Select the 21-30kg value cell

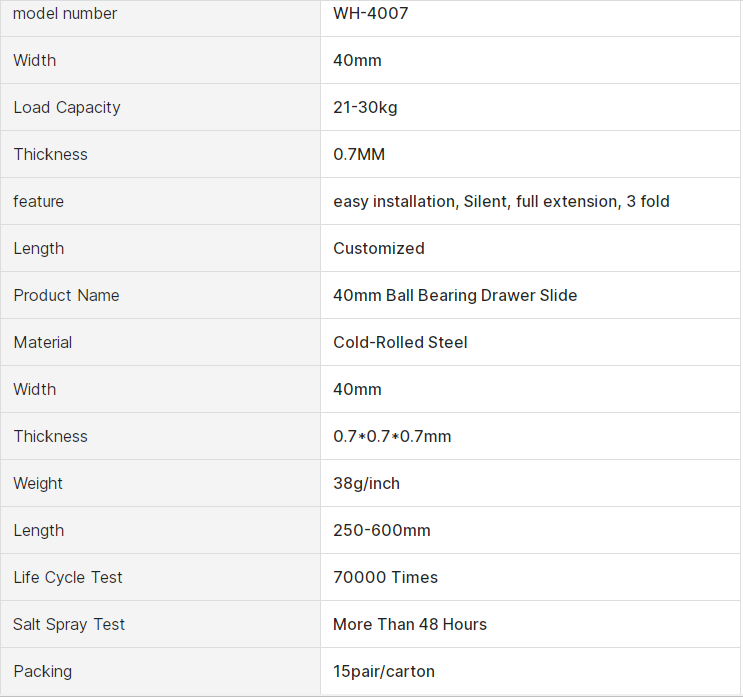365,107
